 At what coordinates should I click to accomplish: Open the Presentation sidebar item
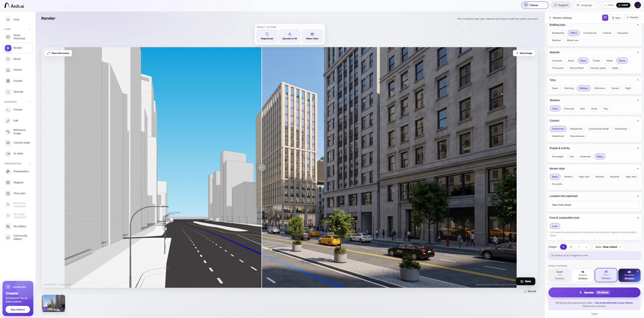[x=18, y=171]
